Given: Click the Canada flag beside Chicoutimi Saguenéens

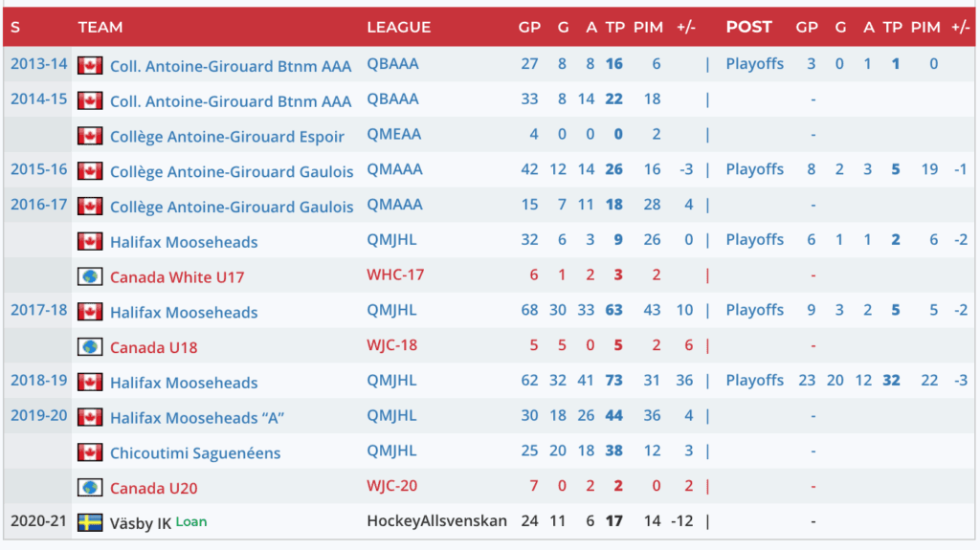Looking at the screenshot, I should [x=90, y=451].
